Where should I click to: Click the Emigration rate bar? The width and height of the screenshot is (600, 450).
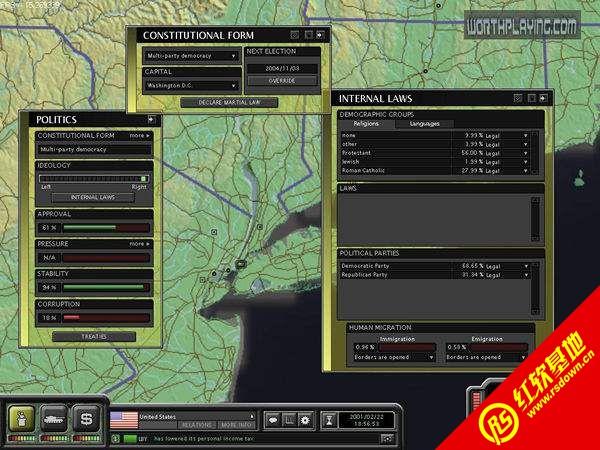[499, 347]
